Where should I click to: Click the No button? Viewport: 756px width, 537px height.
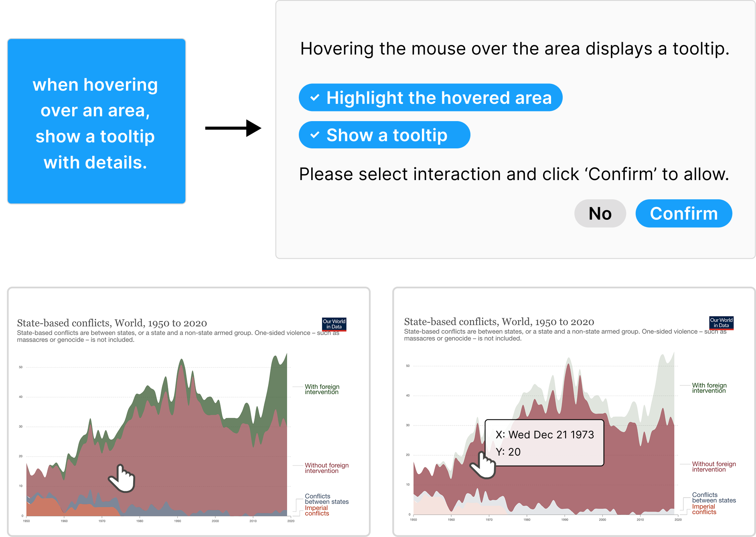coord(600,213)
